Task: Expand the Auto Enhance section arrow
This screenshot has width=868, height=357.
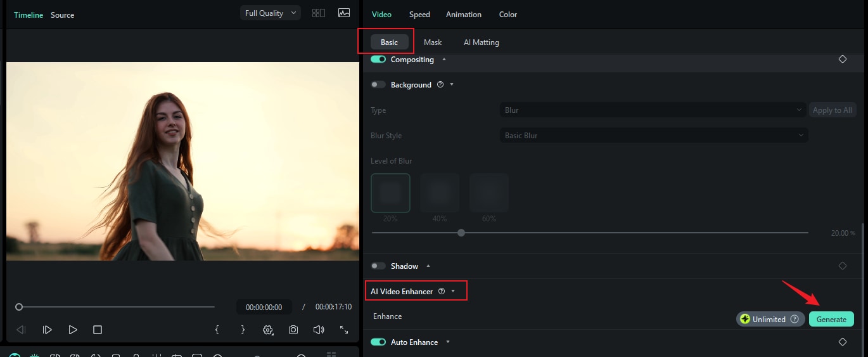Action: [x=448, y=342]
